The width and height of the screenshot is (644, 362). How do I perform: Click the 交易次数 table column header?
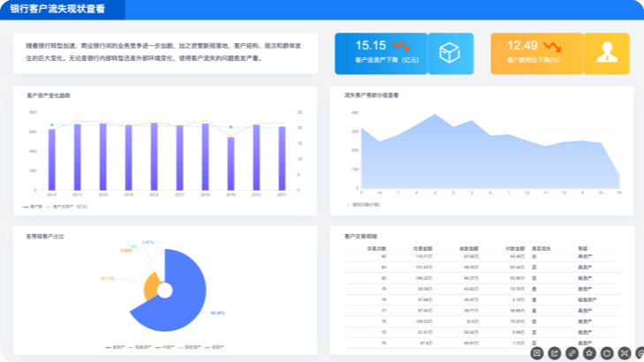376,249
